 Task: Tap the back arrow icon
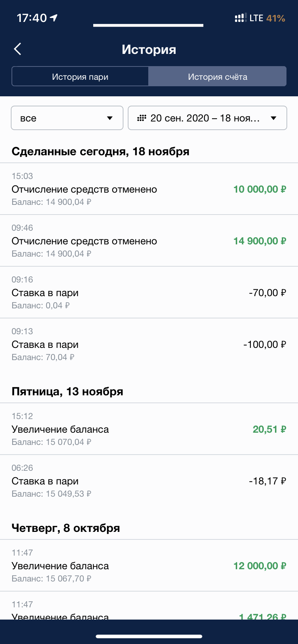[x=18, y=49]
